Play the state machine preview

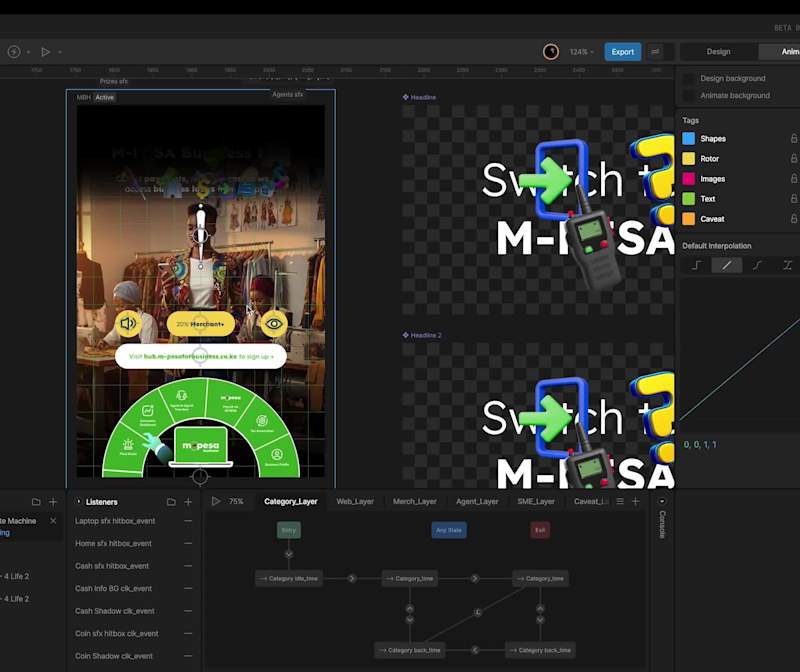[216, 502]
